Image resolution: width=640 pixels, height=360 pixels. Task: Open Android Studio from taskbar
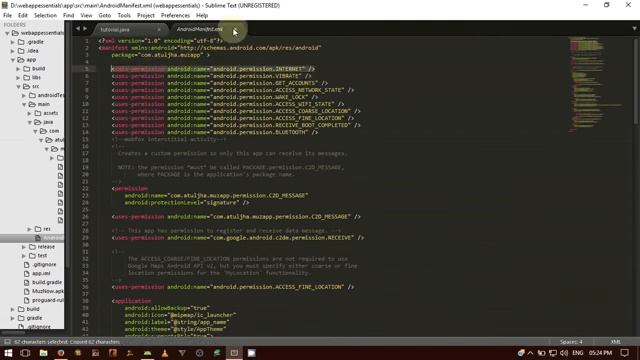(147, 353)
